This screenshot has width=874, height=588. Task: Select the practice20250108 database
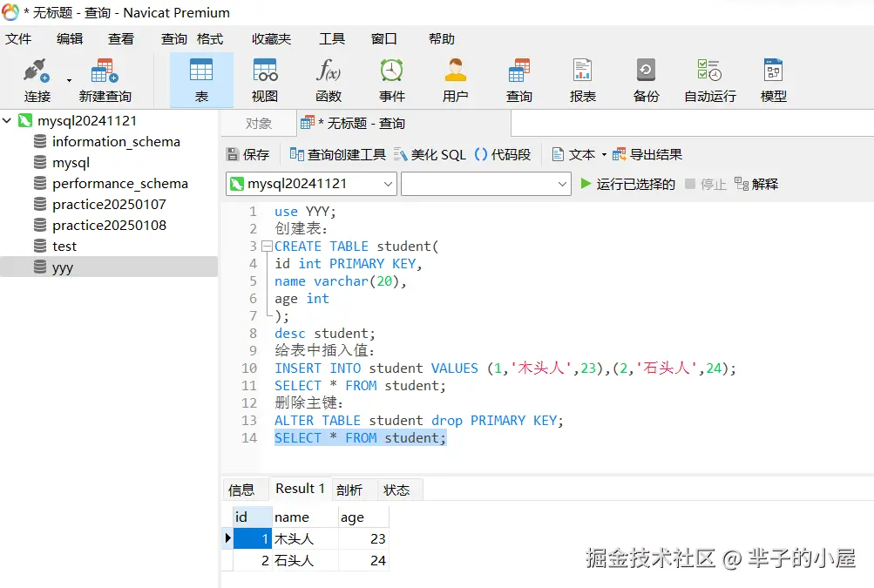tap(109, 225)
